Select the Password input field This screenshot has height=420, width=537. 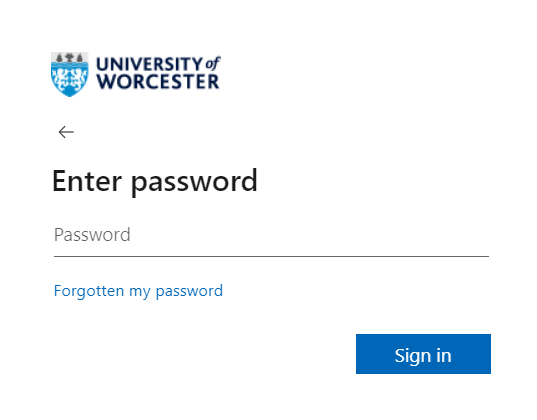pos(271,235)
